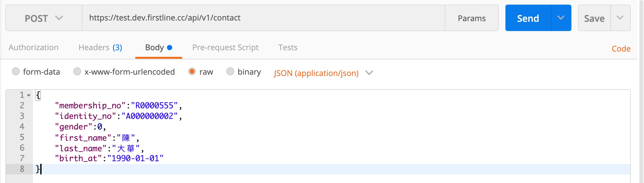Click the request URL input field
Viewport: 644px width, 183px height.
coord(263,18)
